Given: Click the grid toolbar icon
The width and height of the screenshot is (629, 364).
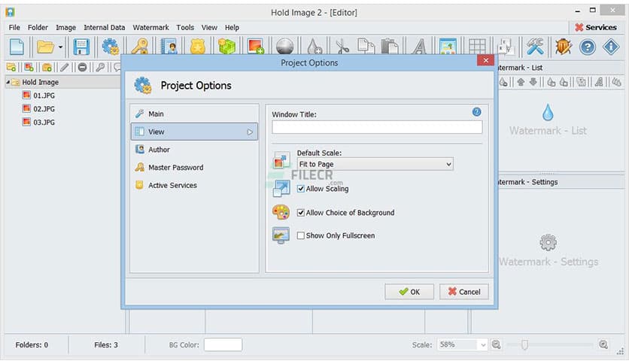Looking at the screenshot, I should [477, 47].
